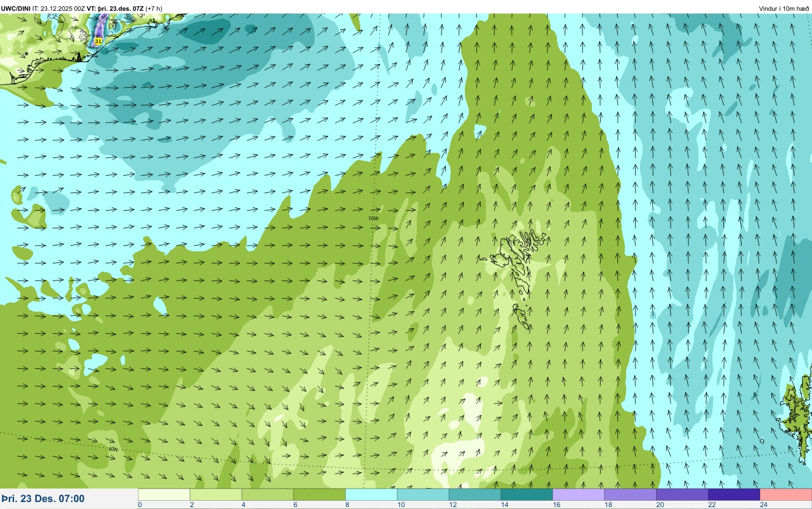Click the 20–22 m/s violet legend swatch
The width and height of the screenshot is (812, 509).
pos(683,494)
